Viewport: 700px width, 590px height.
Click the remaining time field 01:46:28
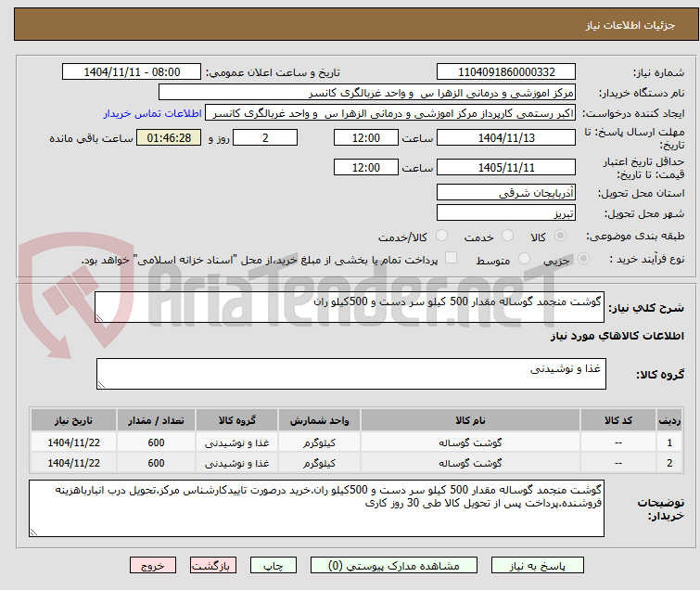[169, 137]
